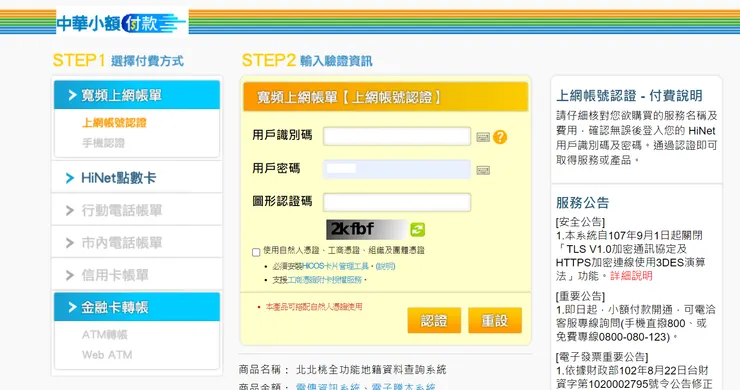Open virtual keyboard beside 用戶密碼 field

pyautogui.click(x=483, y=170)
